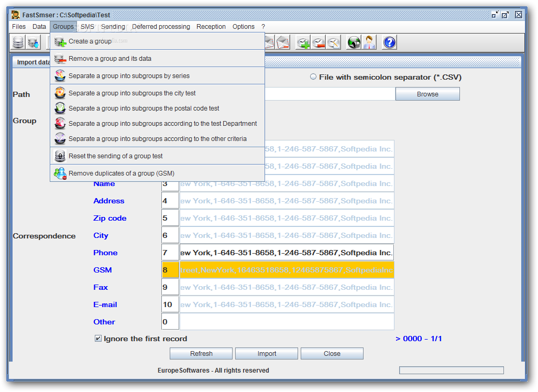The height and width of the screenshot is (392, 538).
Task: Click the Path text field
Action: (330, 94)
